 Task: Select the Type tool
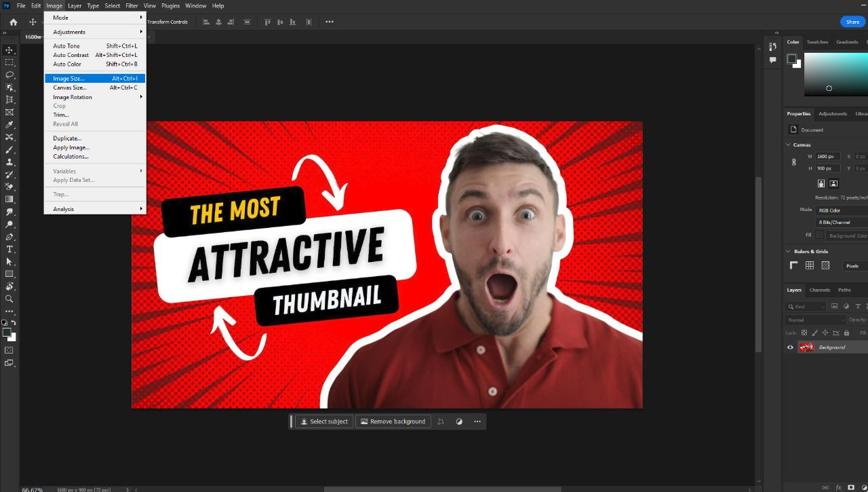pyautogui.click(x=9, y=250)
